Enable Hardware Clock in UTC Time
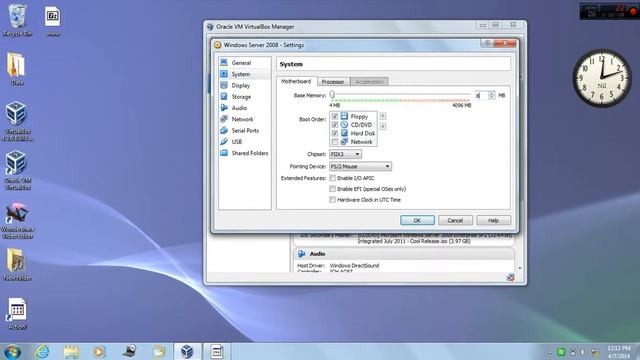The image size is (640, 360). pos(333,200)
